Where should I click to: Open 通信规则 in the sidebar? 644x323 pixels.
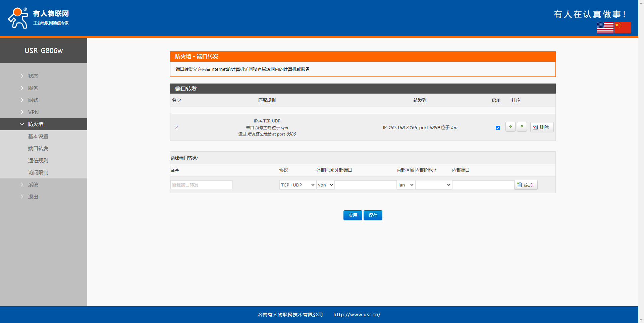[x=38, y=161]
